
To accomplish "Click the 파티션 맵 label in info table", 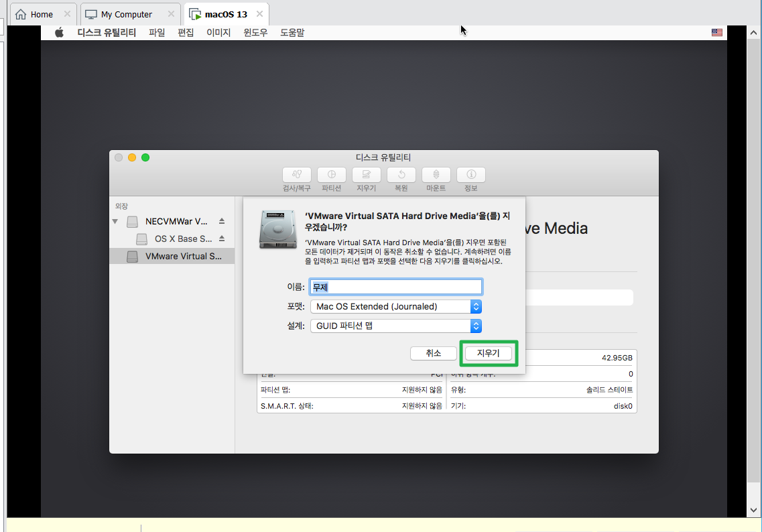I will coord(275,390).
